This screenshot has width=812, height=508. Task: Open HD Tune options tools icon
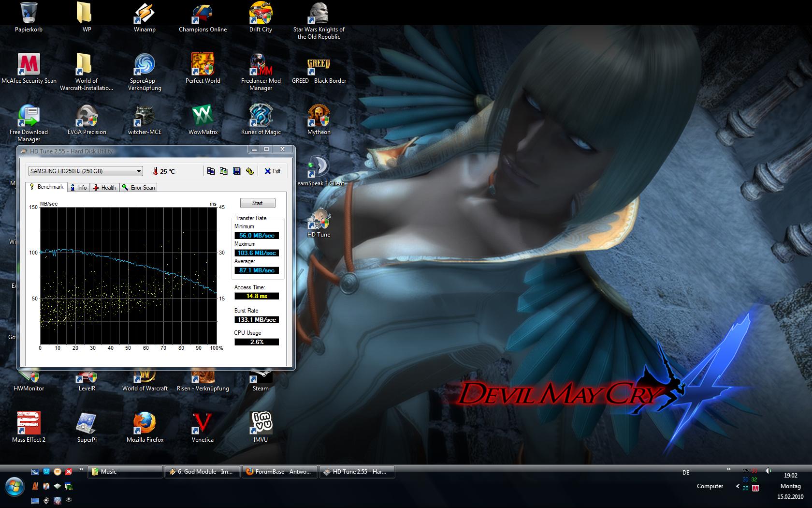[x=250, y=171]
